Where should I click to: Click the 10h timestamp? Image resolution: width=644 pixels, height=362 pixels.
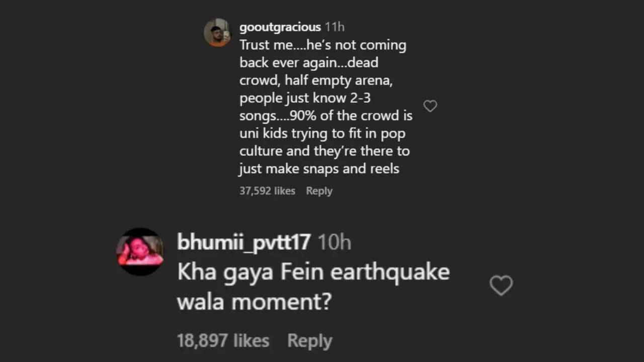tap(334, 242)
